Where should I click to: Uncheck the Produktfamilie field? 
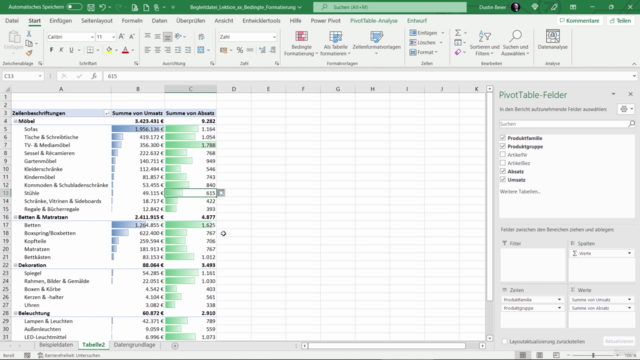pyautogui.click(x=503, y=138)
